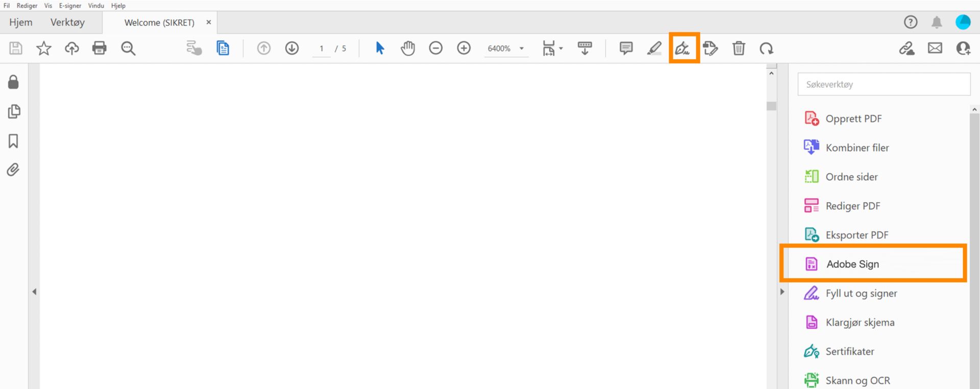980x389 pixels.
Task: Add a comment note
Action: pyautogui.click(x=626, y=48)
